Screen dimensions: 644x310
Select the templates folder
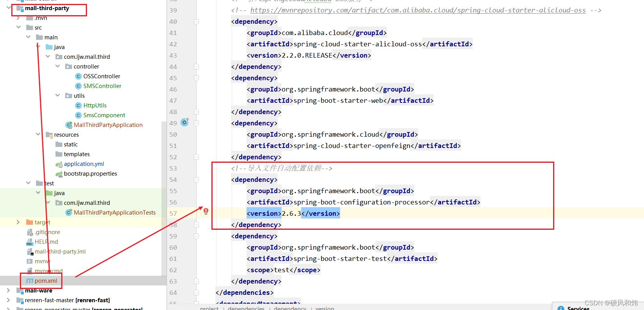pyautogui.click(x=77, y=154)
